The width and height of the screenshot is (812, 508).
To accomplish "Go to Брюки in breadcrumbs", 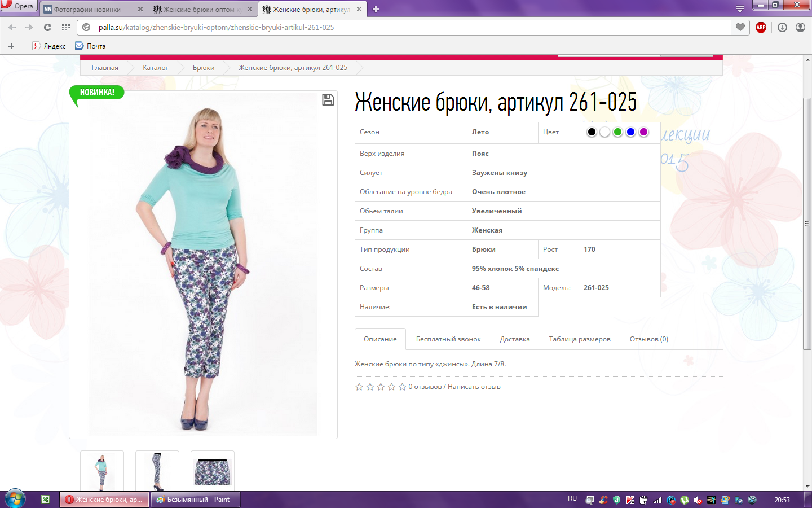I will (x=204, y=68).
